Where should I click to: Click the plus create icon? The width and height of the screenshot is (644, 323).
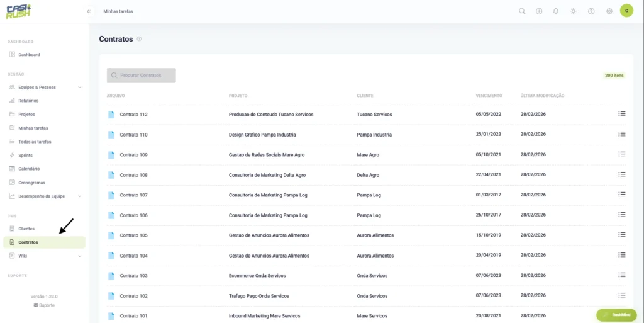539,11
